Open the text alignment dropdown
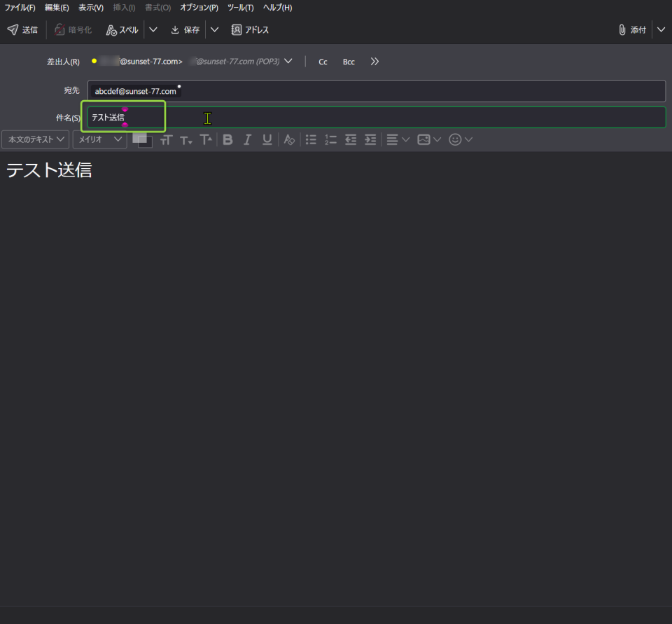 coord(398,139)
